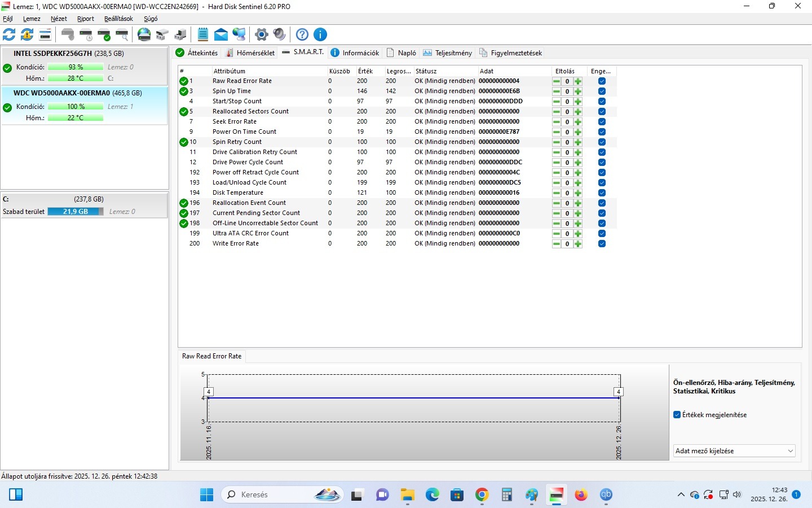Uncheck enable box for Spin Up Time
The image size is (812, 508).
click(x=602, y=91)
